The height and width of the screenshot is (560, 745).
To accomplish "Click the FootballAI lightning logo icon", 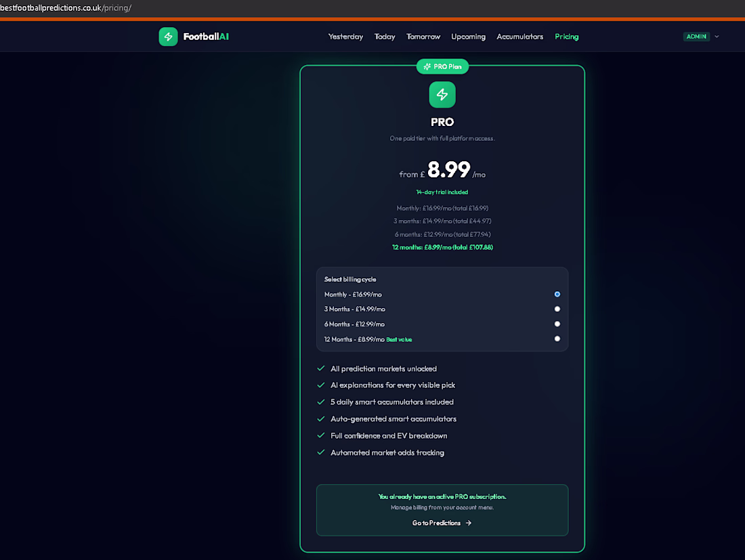I will [168, 37].
